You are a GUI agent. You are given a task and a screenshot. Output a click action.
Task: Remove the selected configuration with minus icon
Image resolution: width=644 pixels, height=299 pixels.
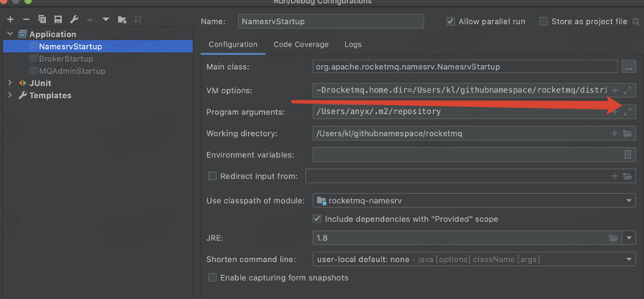(26, 19)
